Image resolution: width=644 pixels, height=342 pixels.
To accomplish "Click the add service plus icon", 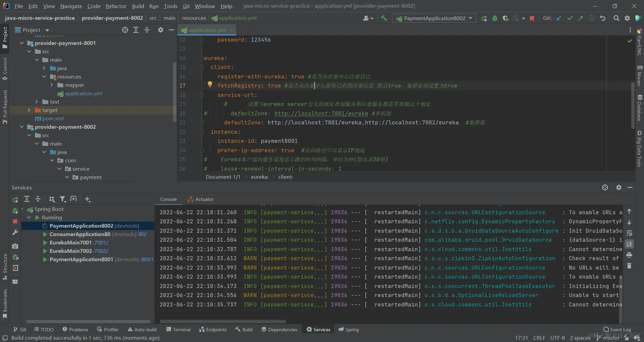I will point(88,199).
